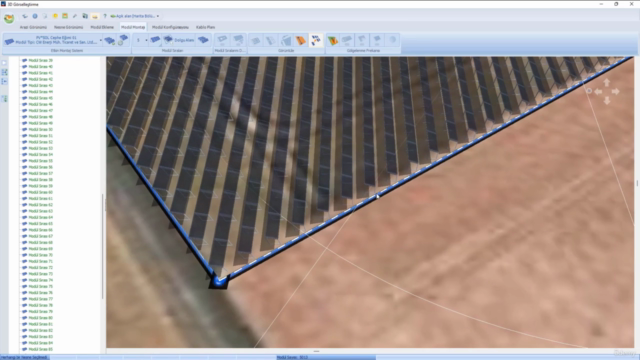Select Modül Sırası 55 in the tree
This screenshot has height=360, width=640.
point(40,161)
